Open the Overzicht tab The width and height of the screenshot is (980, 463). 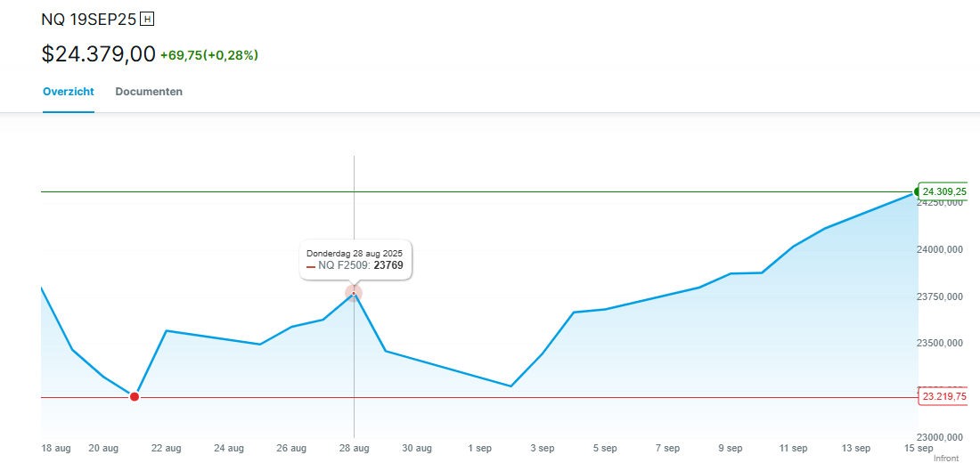(69, 92)
